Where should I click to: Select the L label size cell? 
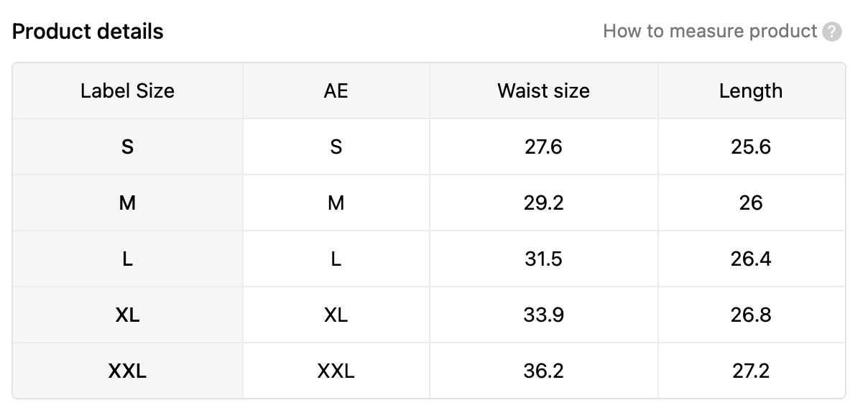coord(127,259)
